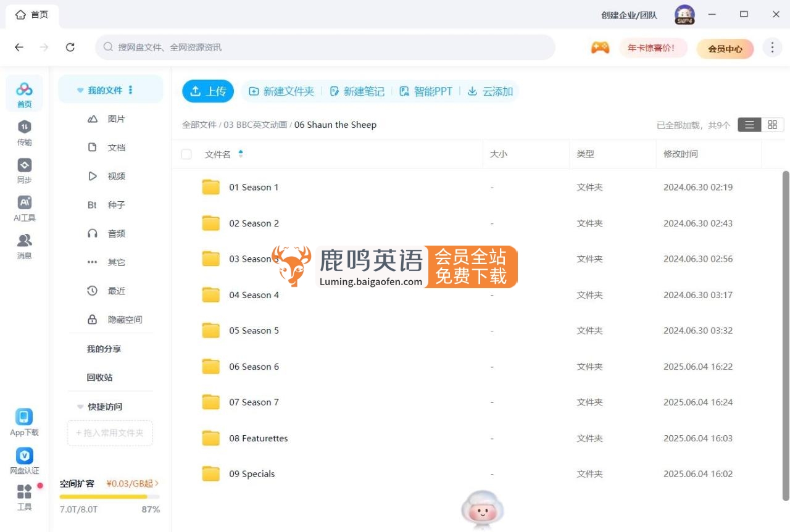Toggle sort order on 文件名 column
This screenshot has height=532, width=790.
pyautogui.click(x=240, y=154)
